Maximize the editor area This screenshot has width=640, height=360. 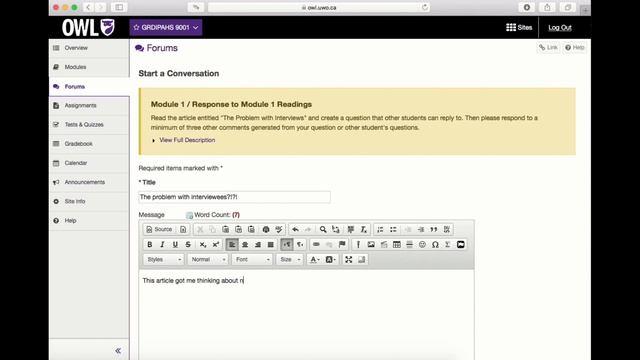348,260
